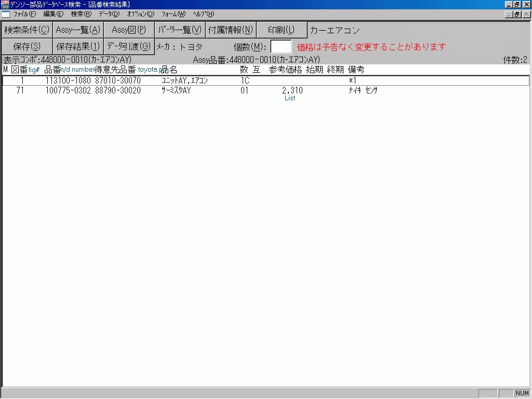The height and width of the screenshot is (399, 532).
Task: Open the Assy一覧(A) assembly list
Action: tap(77, 30)
